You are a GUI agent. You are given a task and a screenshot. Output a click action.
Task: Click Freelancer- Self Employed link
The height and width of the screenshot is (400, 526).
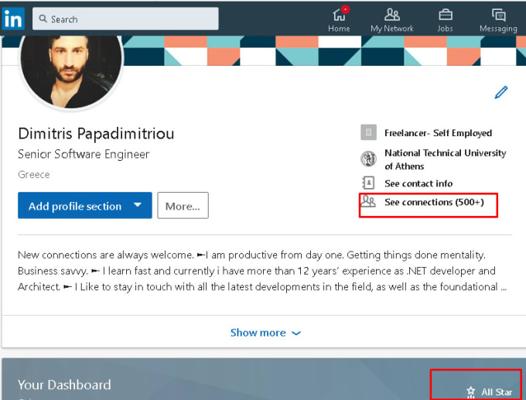click(x=438, y=133)
